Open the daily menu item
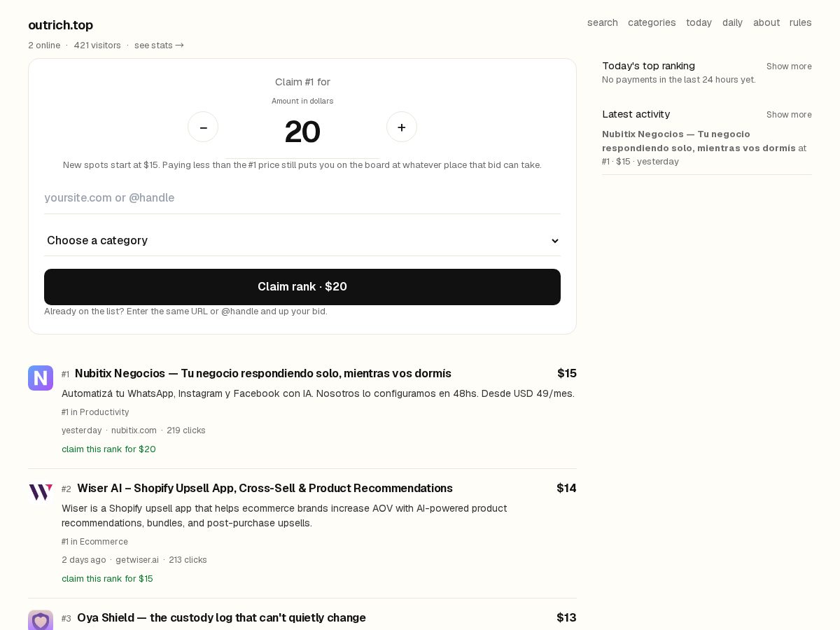 coord(732,22)
